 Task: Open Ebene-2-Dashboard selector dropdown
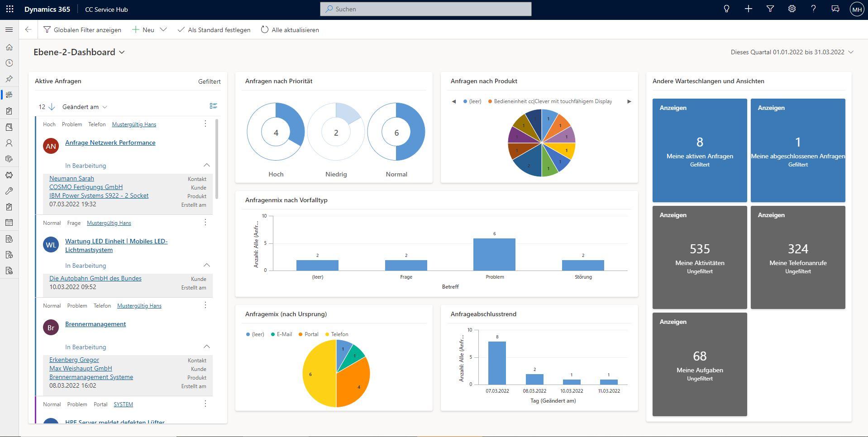pyautogui.click(x=122, y=52)
